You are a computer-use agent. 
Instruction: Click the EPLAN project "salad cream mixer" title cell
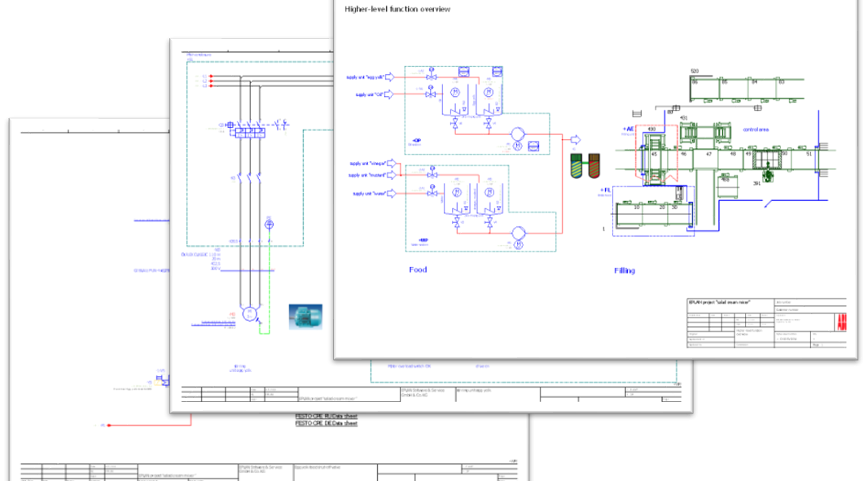719,302
